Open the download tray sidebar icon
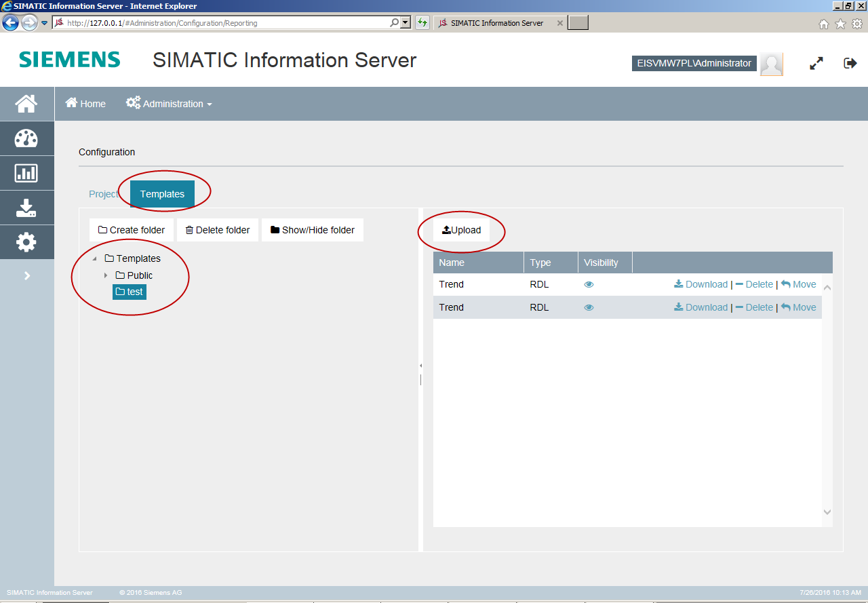Image resolution: width=868 pixels, height=603 pixels. [x=26, y=208]
